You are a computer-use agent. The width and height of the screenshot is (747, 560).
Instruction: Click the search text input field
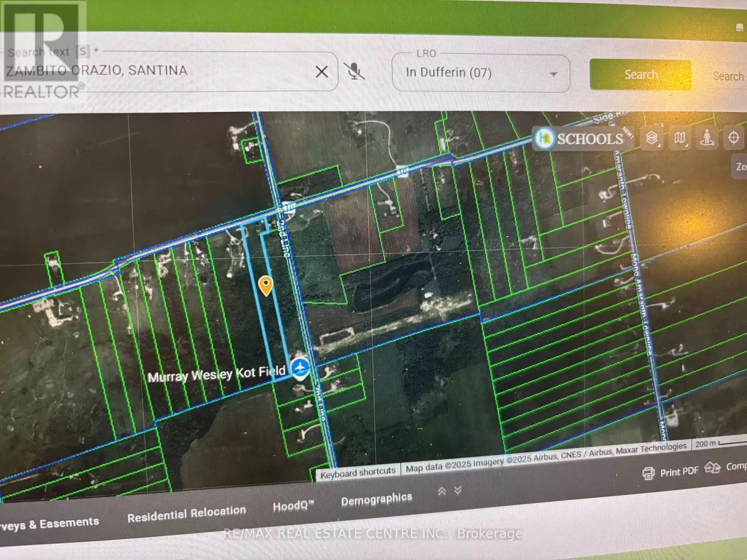click(163, 71)
